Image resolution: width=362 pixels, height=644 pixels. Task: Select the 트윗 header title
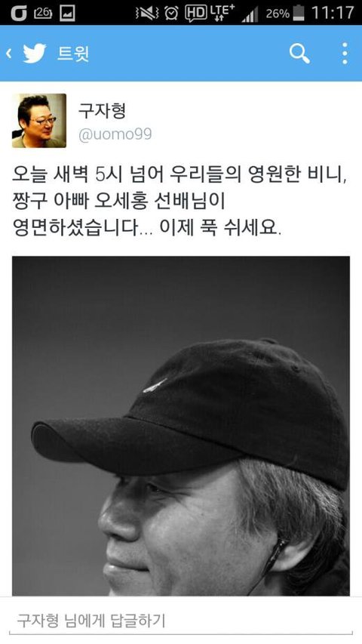point(72,54)
